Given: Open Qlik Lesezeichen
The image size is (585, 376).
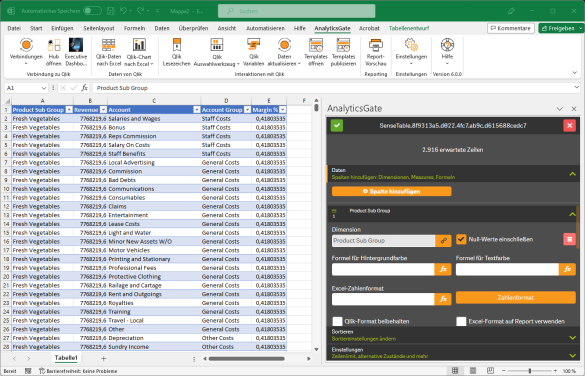Looking at the screenshot, I should click(x=177, y=51).
